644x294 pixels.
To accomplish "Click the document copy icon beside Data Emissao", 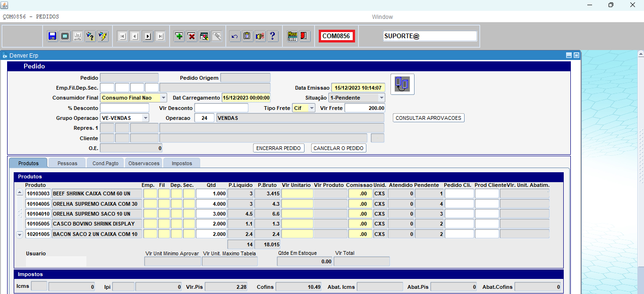I will 402,84.
